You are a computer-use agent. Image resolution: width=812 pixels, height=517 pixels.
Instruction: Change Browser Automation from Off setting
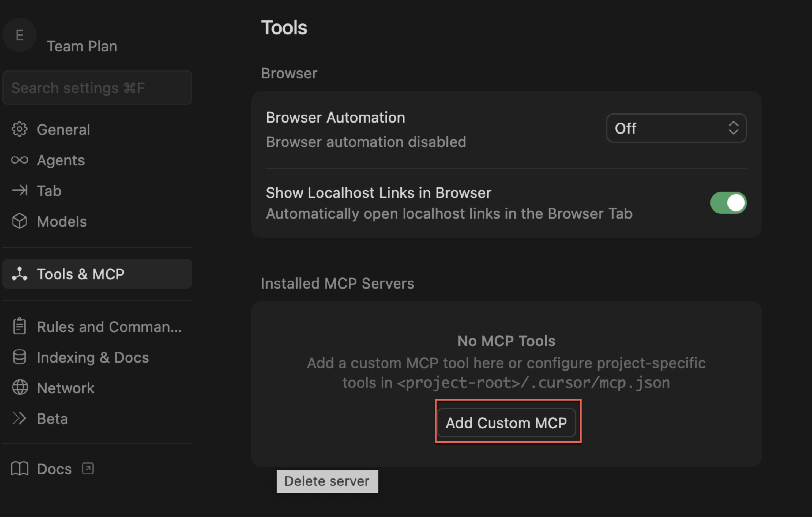pos(676,128)
